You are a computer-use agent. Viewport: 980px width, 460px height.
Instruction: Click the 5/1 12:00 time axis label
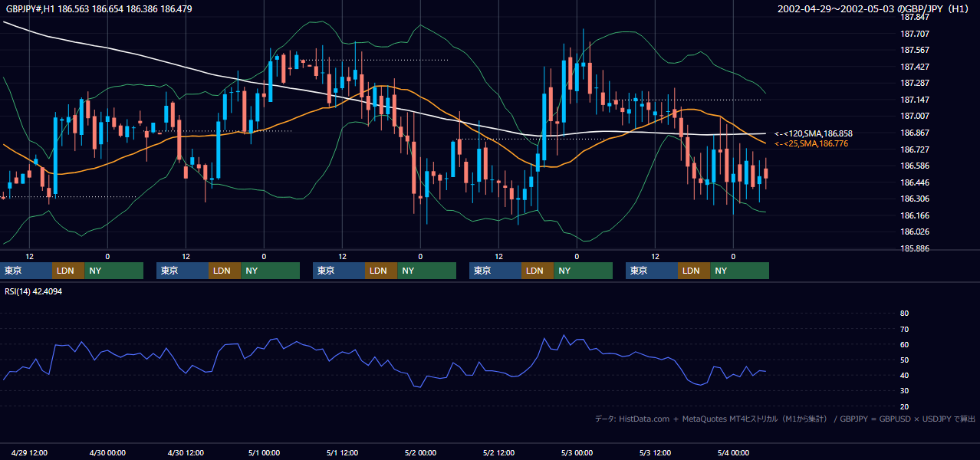click(343, 452)
